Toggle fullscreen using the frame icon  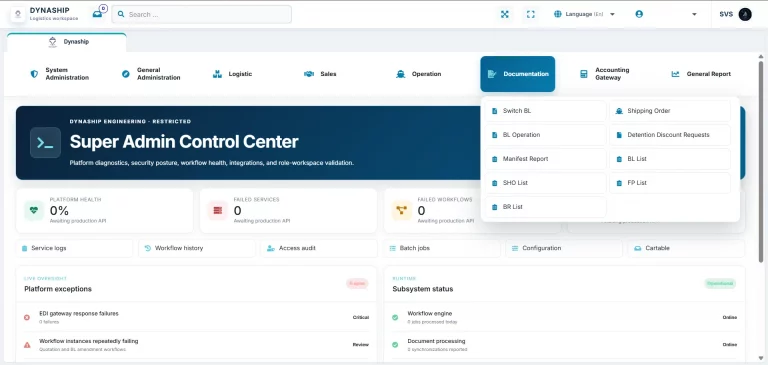click(530, 14)
